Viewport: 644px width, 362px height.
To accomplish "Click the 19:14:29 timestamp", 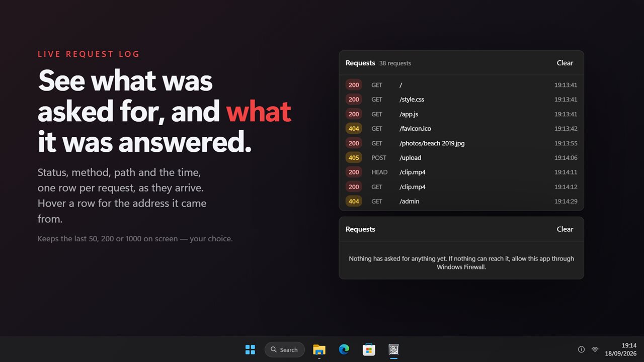I will [566, 201].
